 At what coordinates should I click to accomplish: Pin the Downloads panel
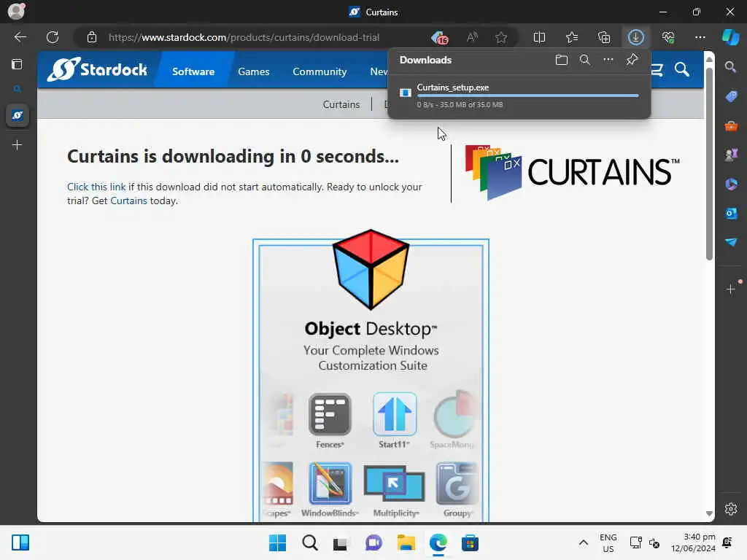click(x=632, y=60)
